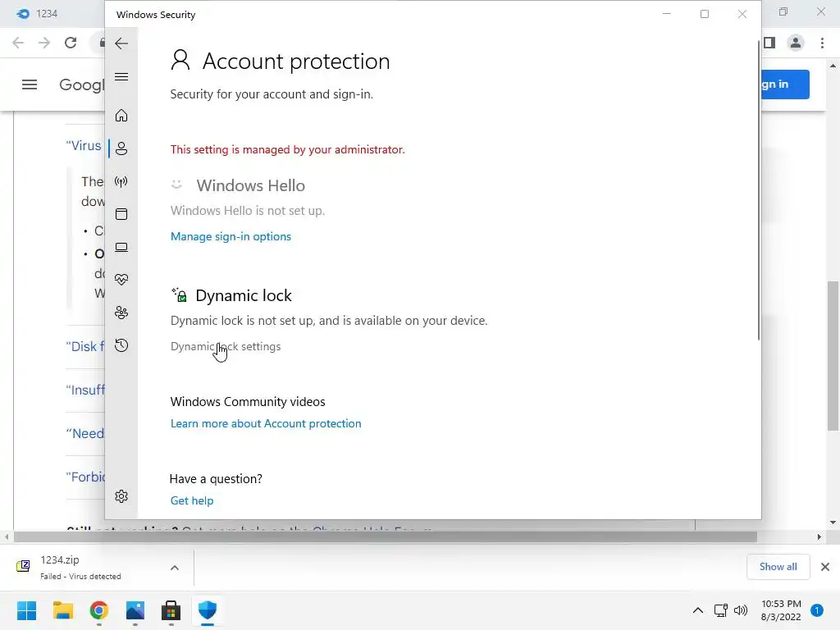Open Firewall & network protection icon

121,181
